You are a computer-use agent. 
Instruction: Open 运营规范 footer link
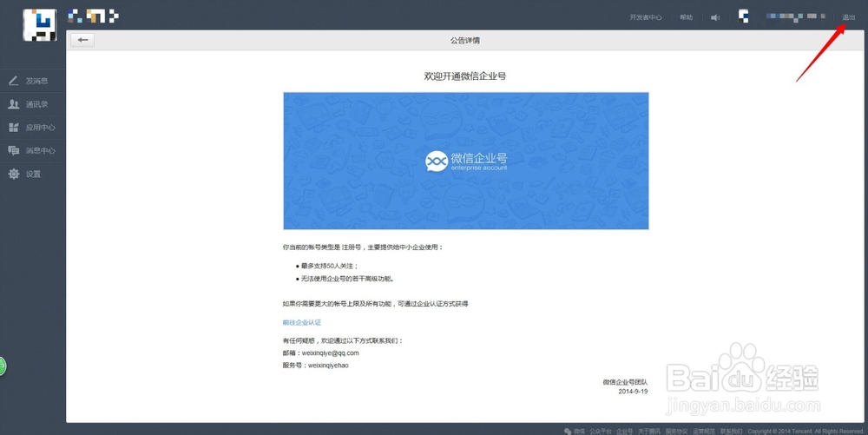pyautogui.click(x=704, y=432)
